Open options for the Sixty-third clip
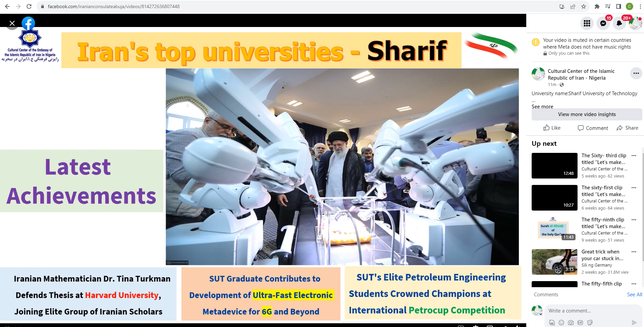This screenshot has height=327, width=644. coord(634,156)
